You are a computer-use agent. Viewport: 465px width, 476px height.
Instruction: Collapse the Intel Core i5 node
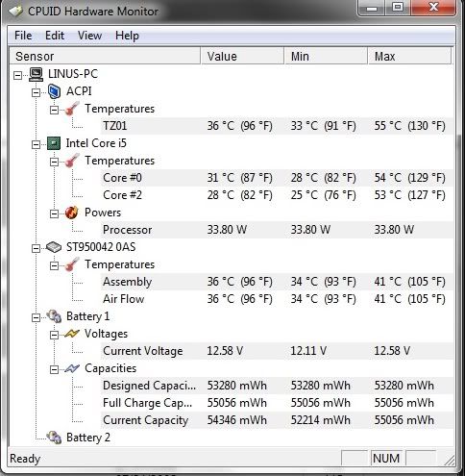37,145
